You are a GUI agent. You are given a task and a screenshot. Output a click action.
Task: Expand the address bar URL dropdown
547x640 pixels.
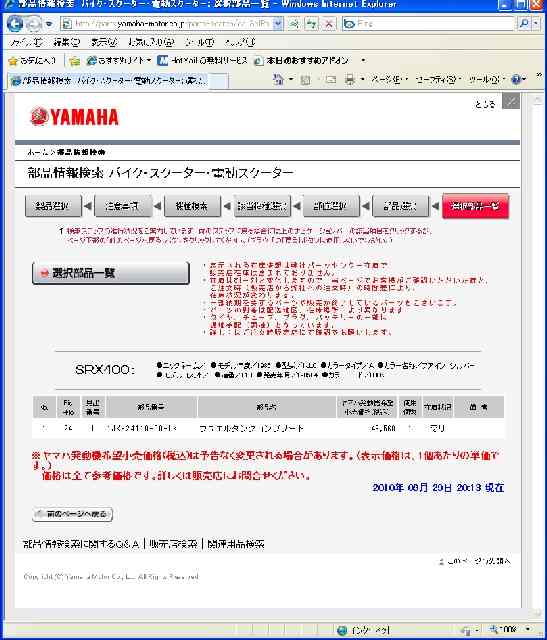coord(278,24)
